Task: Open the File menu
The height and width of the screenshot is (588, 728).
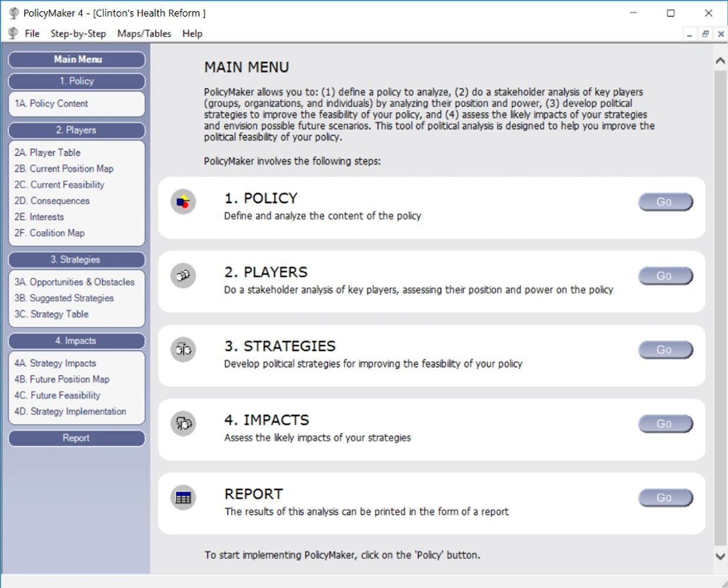Action: (x=32, y=33)
